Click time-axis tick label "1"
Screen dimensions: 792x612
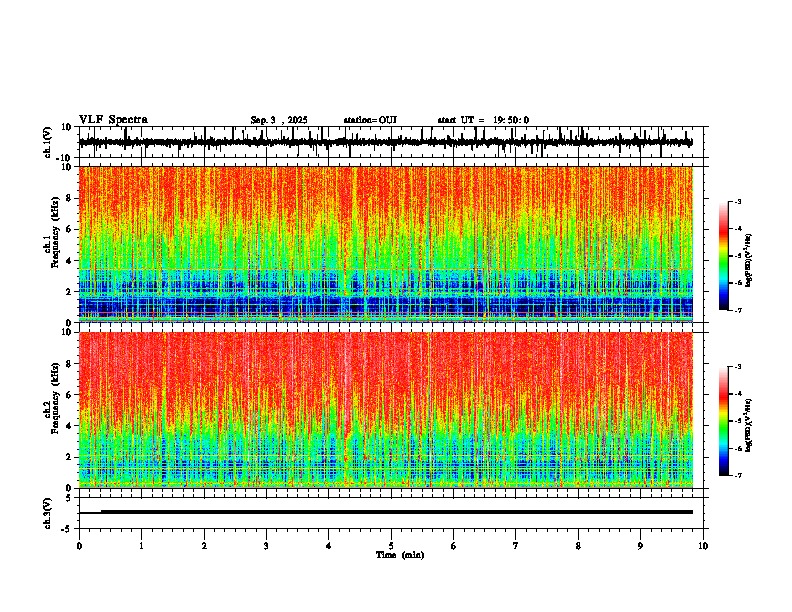(x=141, y=546)
